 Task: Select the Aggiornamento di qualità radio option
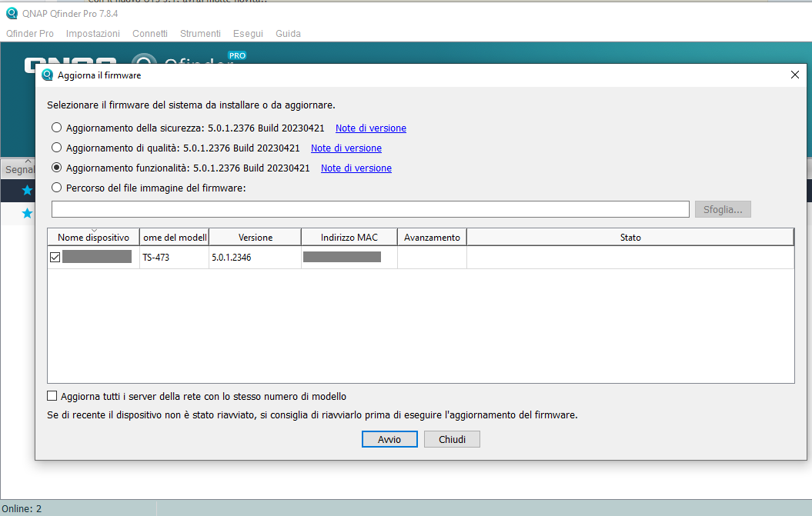pyautogui.click(x=56, y=148)
